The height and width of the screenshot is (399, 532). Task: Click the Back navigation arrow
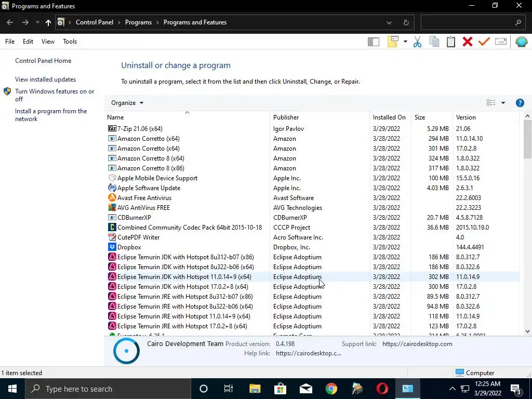[x=10, y=22]
